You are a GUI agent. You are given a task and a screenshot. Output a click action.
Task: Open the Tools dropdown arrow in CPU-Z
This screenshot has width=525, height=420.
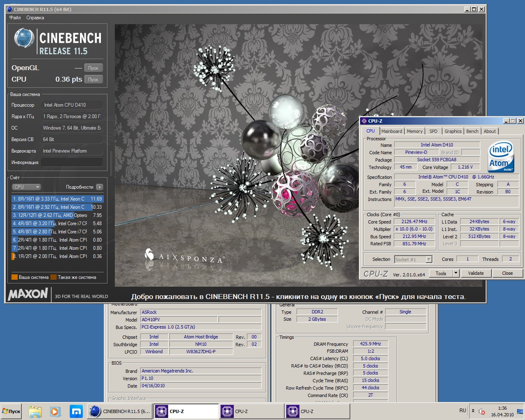[456, 273]
